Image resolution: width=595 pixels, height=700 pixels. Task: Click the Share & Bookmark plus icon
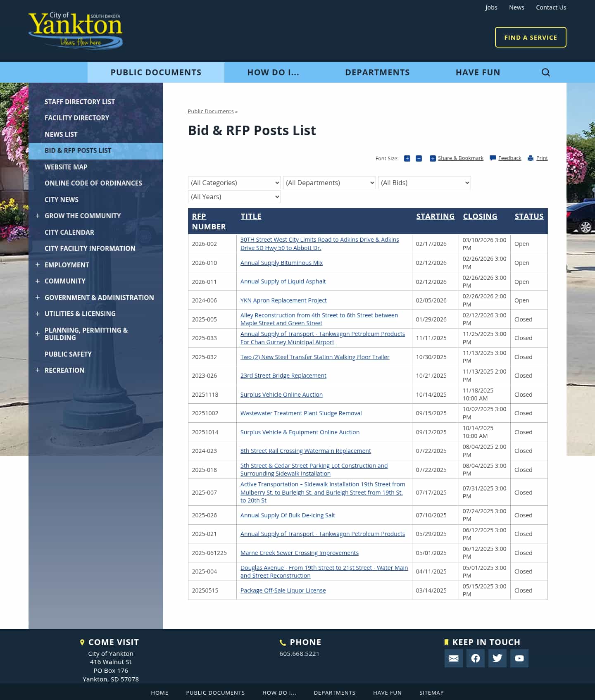point(433,158)
